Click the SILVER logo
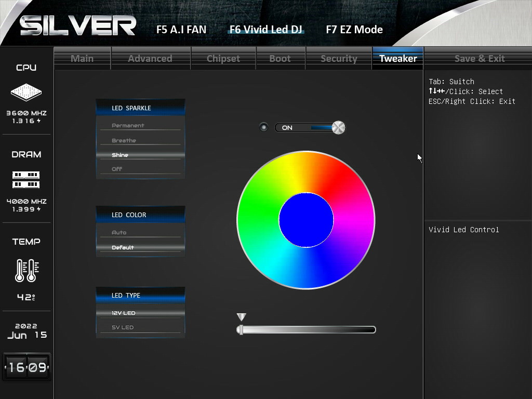 pos(78,26)
